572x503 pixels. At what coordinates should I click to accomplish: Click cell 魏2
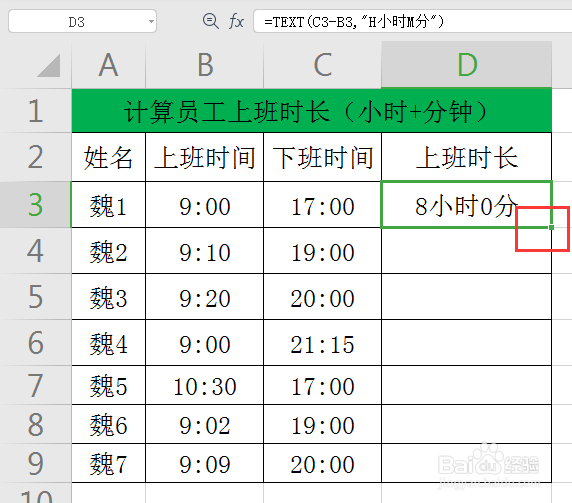(x=108, y=251)
